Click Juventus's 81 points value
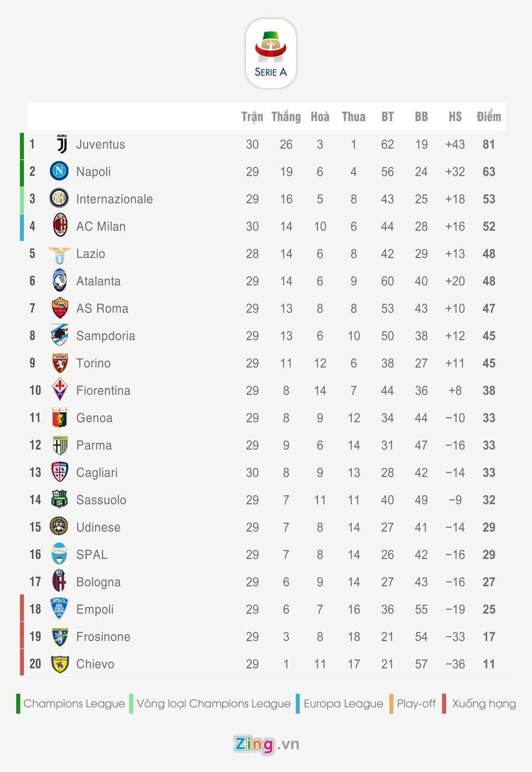The height and width of the screenshot is (772, 532). click(x=489, y=145)
